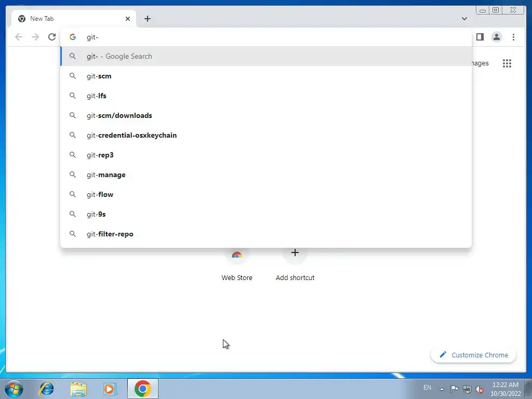The image size is (532, 399).
Task: Open Chrome three-dot menu
Action: 513,37
